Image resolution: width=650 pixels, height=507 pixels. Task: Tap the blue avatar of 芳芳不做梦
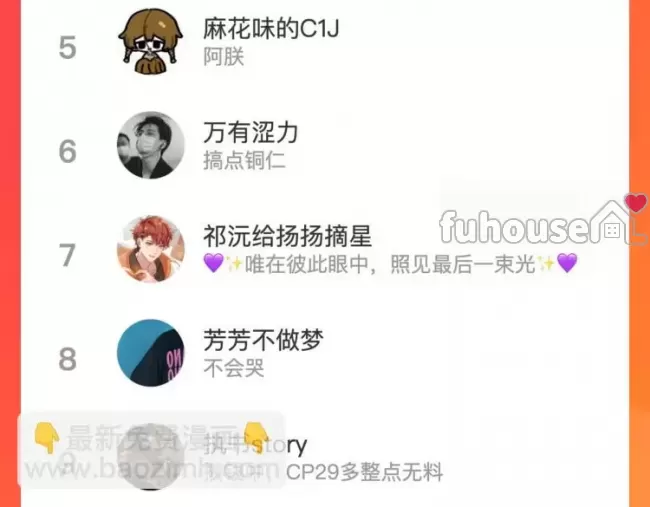pos(150,353)
